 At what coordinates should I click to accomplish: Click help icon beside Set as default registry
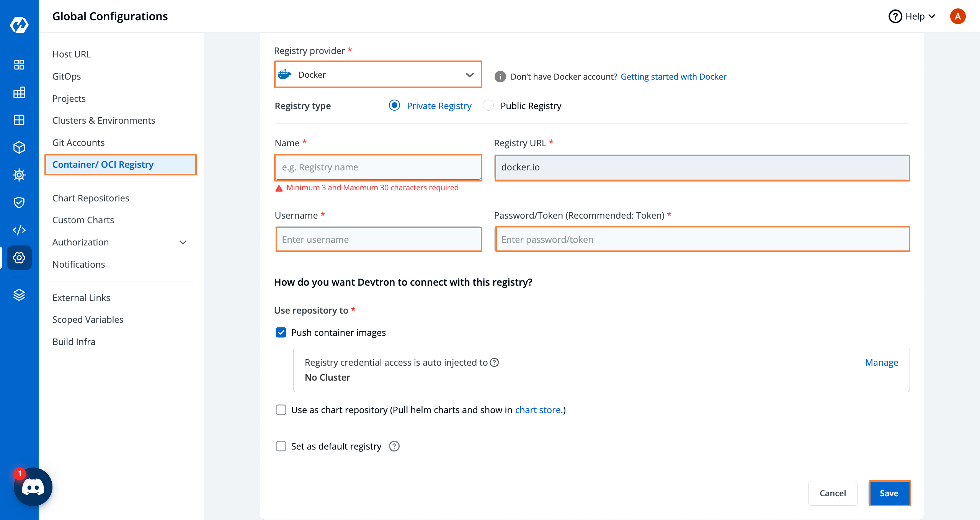pyautogui.click(x=394, y=446)
